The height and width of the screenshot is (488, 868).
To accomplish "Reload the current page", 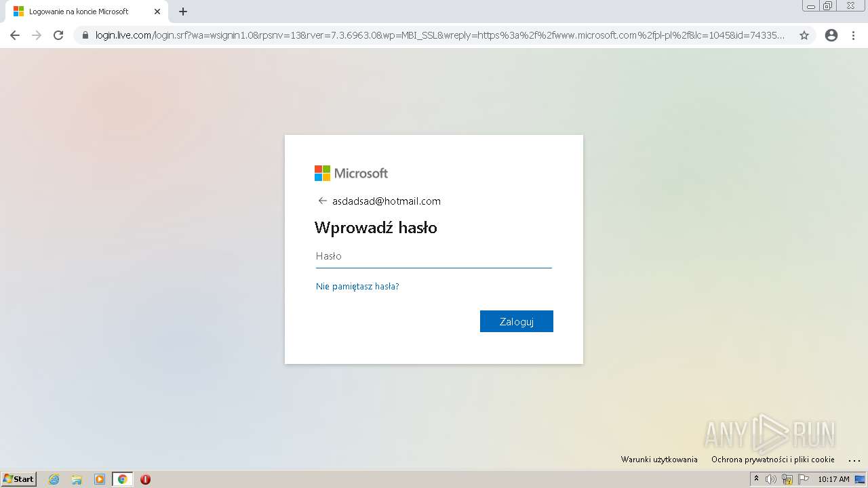I will [x=58, y=35].
